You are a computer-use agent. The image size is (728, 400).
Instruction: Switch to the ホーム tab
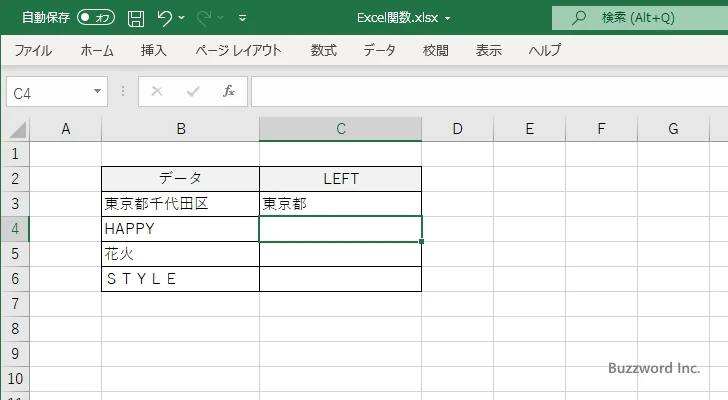pyautogui.click(x=97, y=50)
